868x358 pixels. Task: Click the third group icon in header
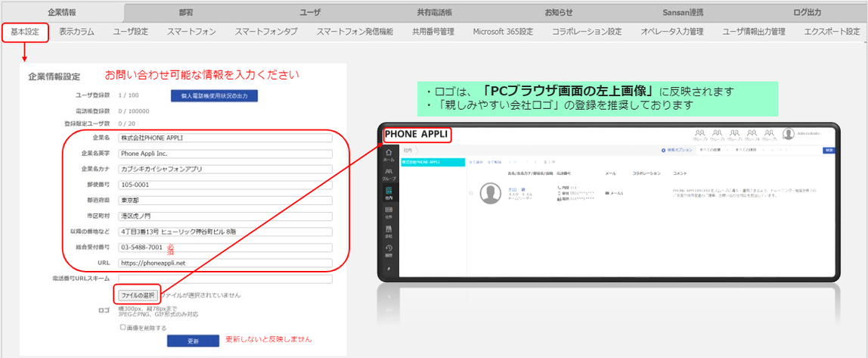[735, 133]
